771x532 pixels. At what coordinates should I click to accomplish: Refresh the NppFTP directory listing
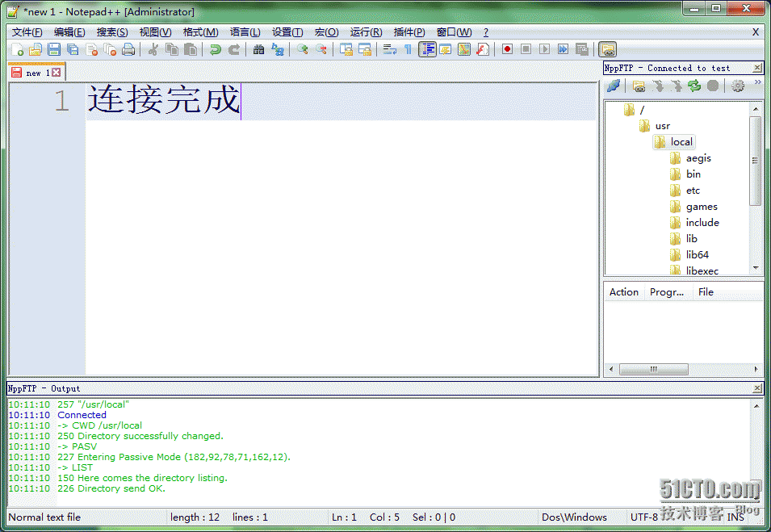(694, 86)
